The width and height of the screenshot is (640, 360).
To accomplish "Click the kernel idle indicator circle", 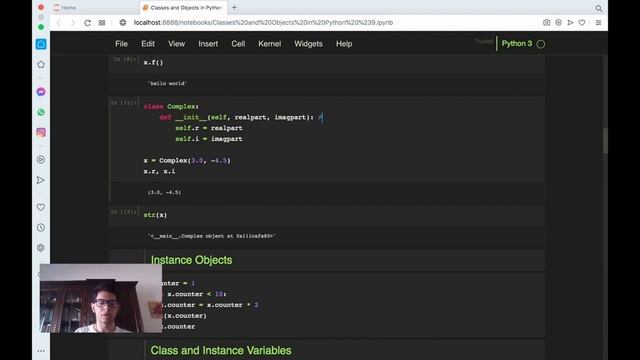I will tap(541, 44).
